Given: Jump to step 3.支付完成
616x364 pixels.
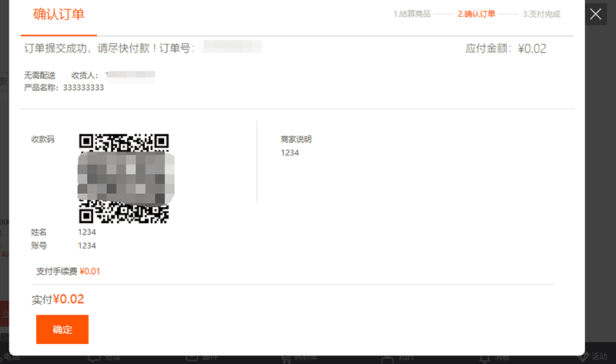Looking at the screenshot, I should [x=541, y=14].
